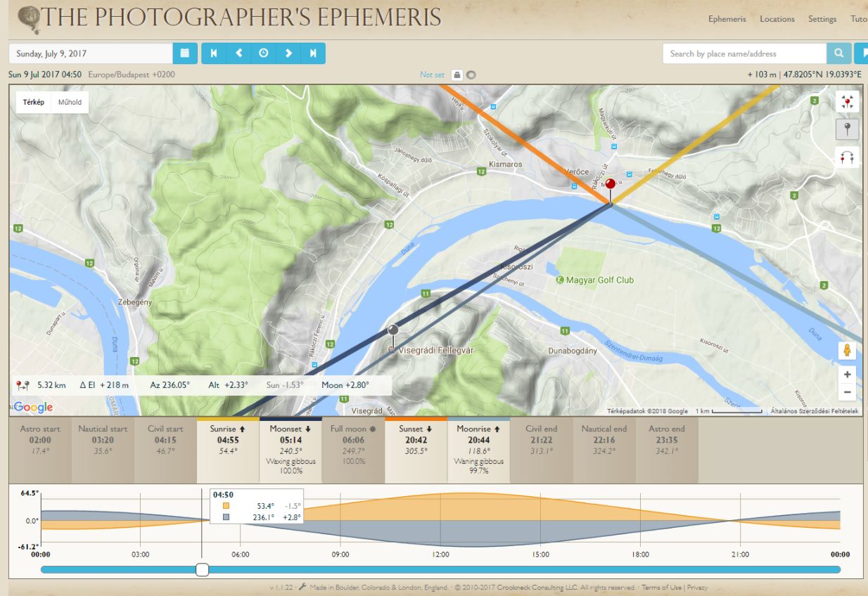The image size is (868, 596).
Task: Jump to previous event (skip back)
Action: tap(214, 53)
